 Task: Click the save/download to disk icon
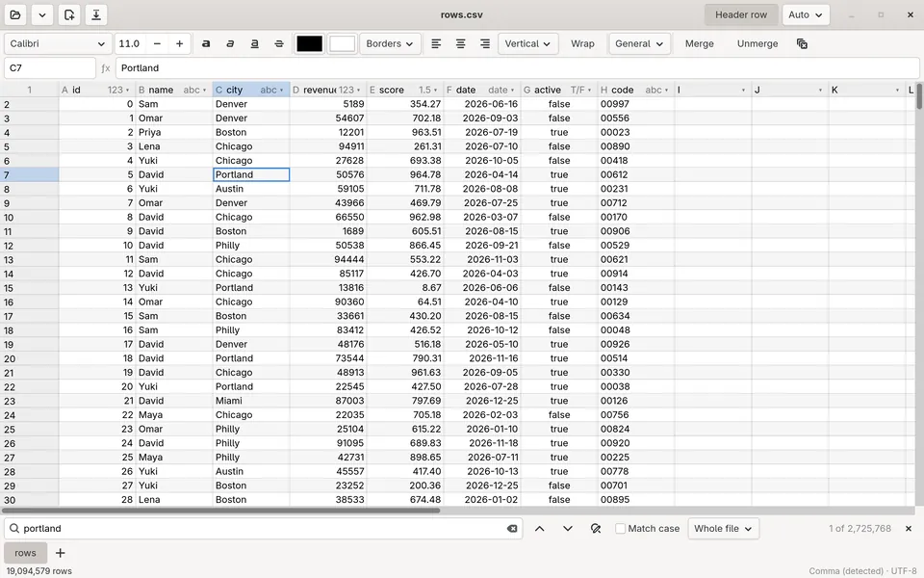coord(96,14)
